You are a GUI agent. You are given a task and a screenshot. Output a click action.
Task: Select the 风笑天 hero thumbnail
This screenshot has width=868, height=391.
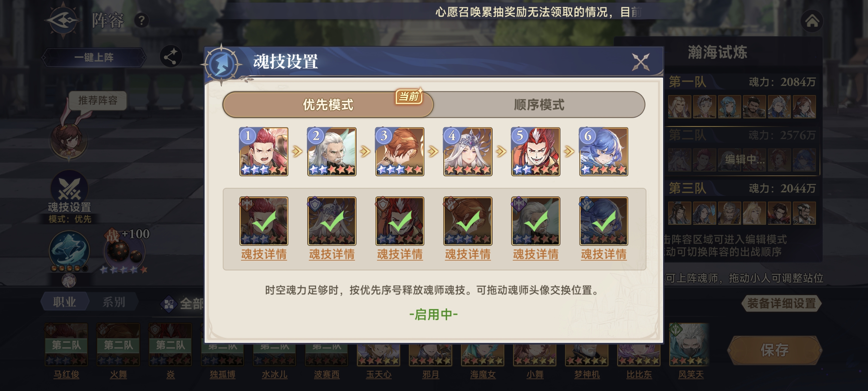point(691,345)
